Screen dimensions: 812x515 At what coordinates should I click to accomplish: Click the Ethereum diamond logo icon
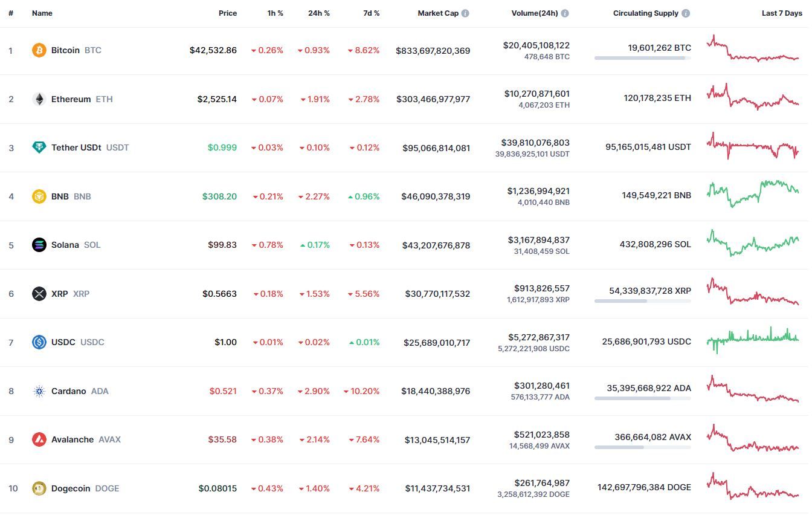pyautogui.click(x=39, y=99)
